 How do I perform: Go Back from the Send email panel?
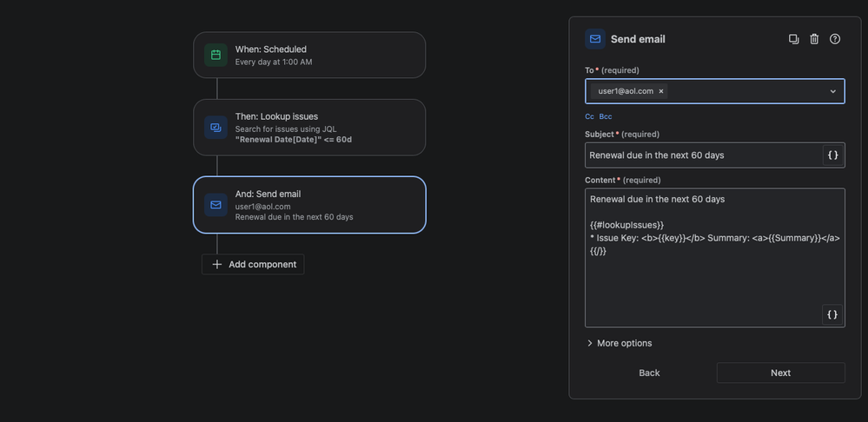pyautogui.click(x=649, y=373)
